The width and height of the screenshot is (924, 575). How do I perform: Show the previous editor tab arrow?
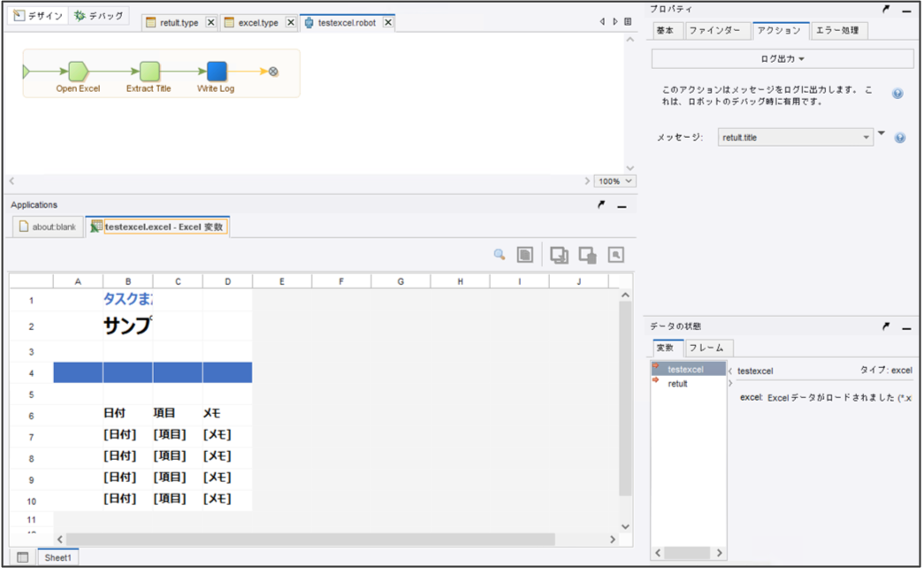(601, 21)
